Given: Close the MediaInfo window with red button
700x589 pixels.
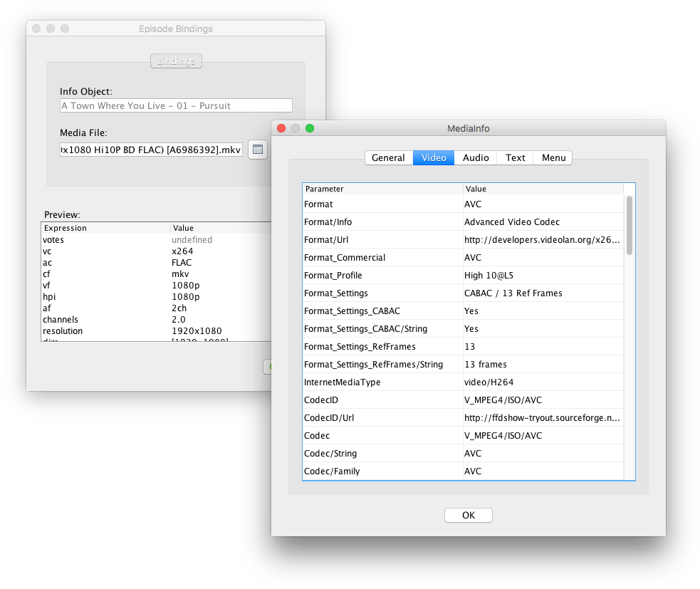Looking at the screenshot, I should tap(281, 129).
